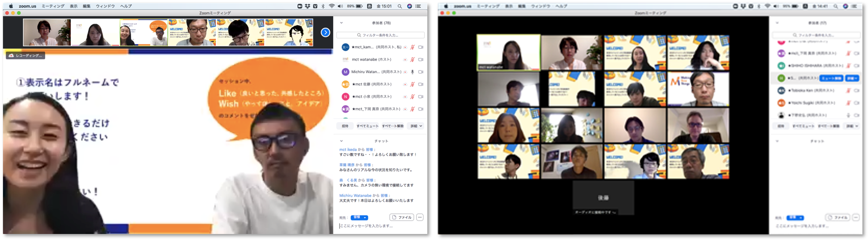Toggle ★mct 佐藤 muted mic icon, speaker-view window
Screen dimensions: 868x240
click(x=412, y=84)
